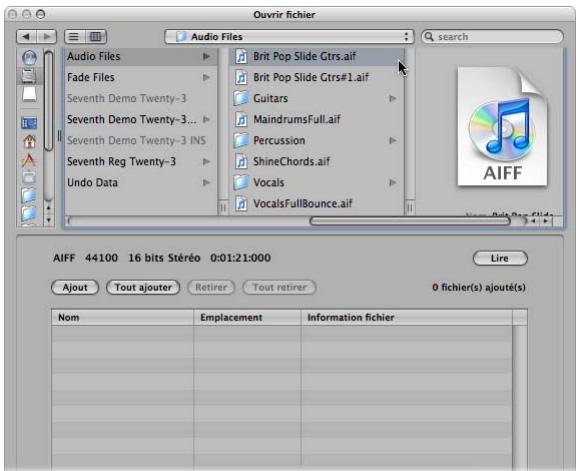576x471 pixels.
Task: Click the Guitars folder icon
Action: [x=241, y=98]
